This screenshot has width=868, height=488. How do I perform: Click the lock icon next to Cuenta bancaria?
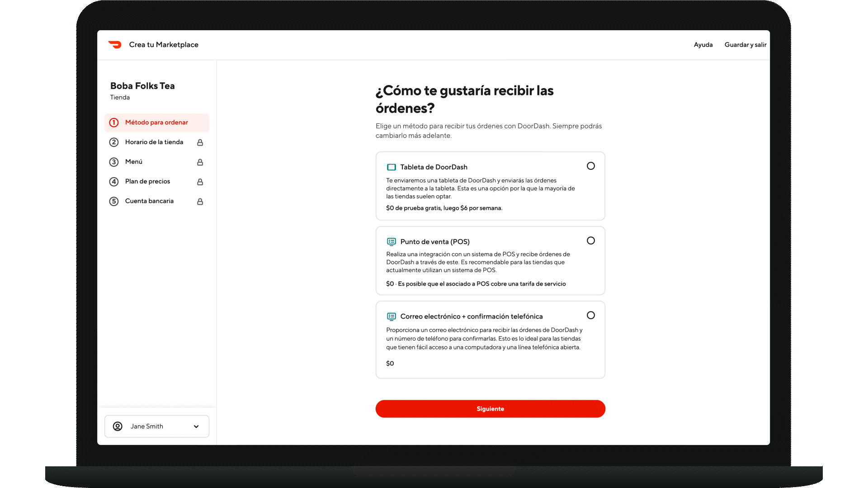click(201, 202)
